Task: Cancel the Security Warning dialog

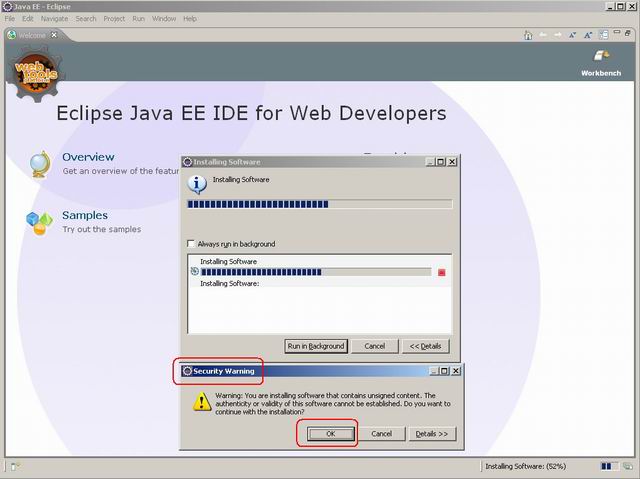Action: point(381,434)
